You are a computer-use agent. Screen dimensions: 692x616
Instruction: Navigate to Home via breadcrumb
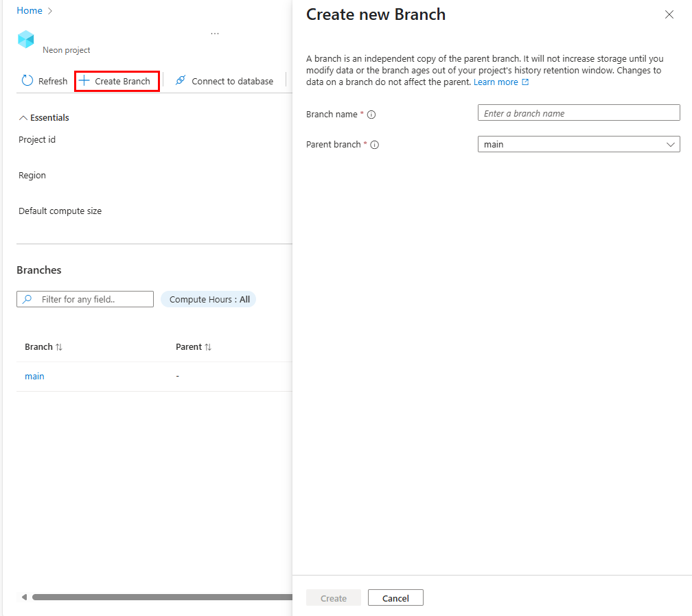pos(30,10)
